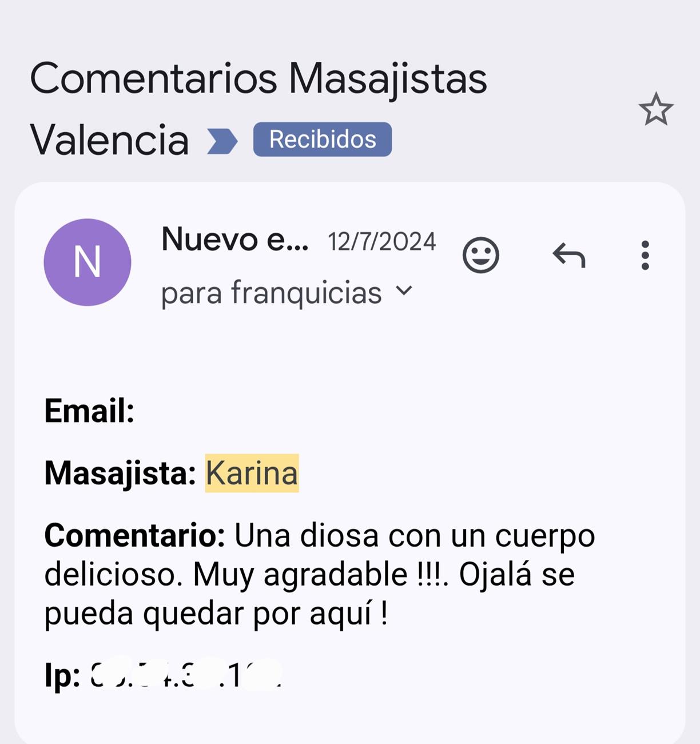700x744 pixels.
Task: Click the 'Ip:' label
Action: [x=62, y=675]
